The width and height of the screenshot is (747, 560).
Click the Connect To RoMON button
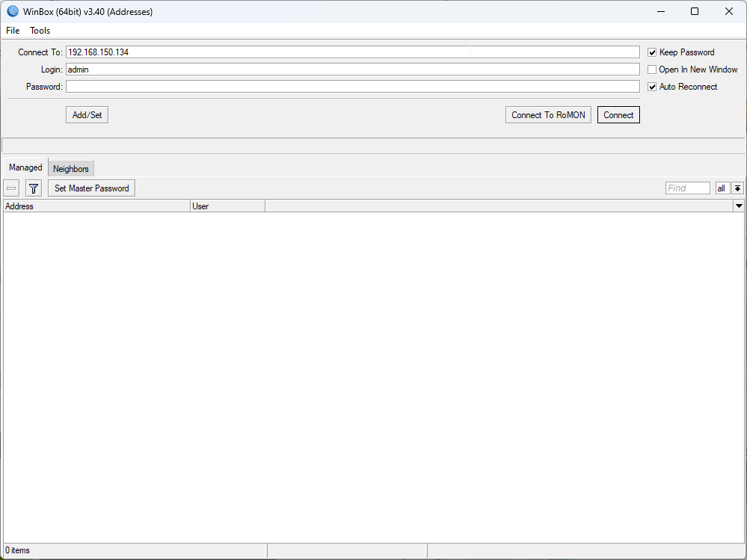pos(548,114)
